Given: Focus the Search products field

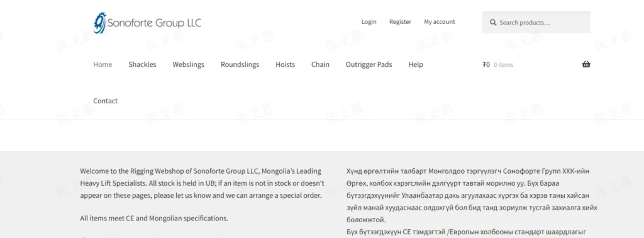Looking at the screenshot, I should point(536,22).
